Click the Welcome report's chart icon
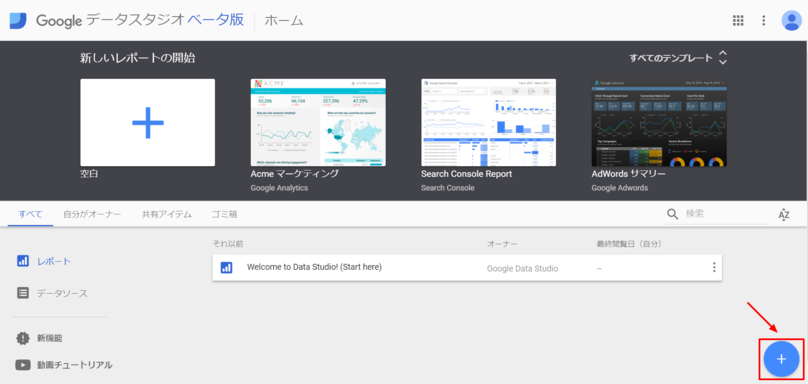 [x=226, y=268]
